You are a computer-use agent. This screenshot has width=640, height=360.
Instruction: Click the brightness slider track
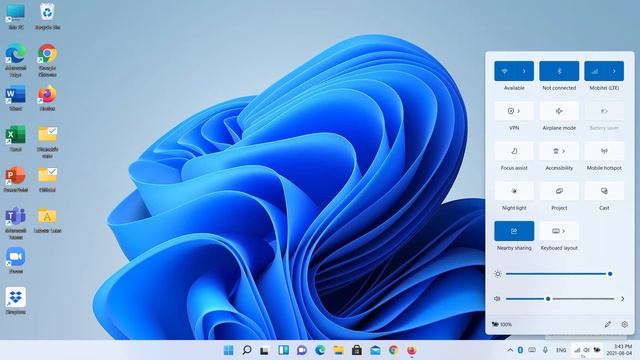(558, 274)
